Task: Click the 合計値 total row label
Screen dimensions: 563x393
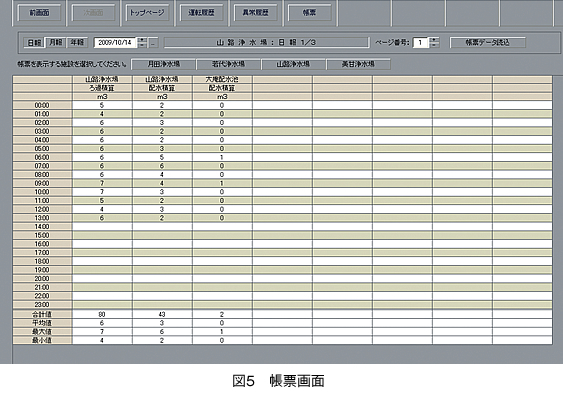Action: (42, 314)
